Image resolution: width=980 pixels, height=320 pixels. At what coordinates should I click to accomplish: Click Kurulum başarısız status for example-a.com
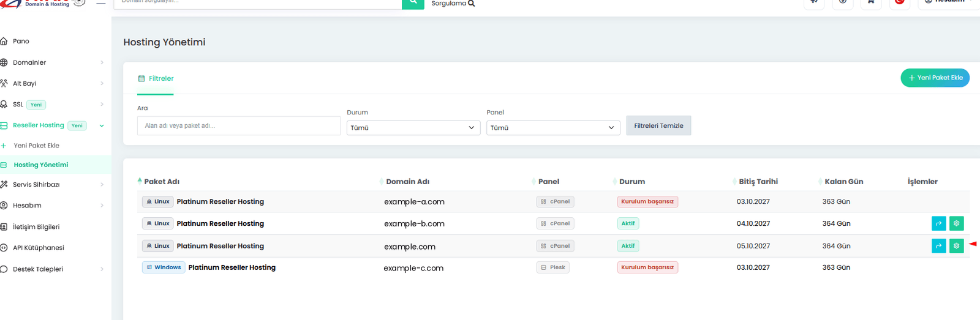click(x=647, y=201)
